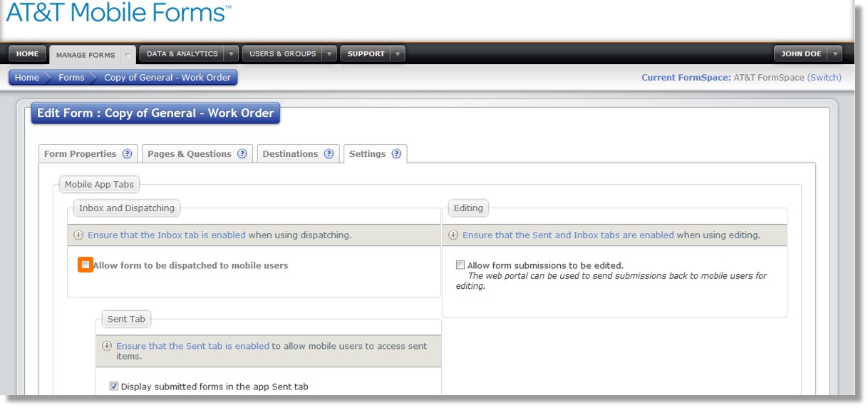
Task: Follow the Ensure Inbox tab is enabled link
Action: coord(167,235)
